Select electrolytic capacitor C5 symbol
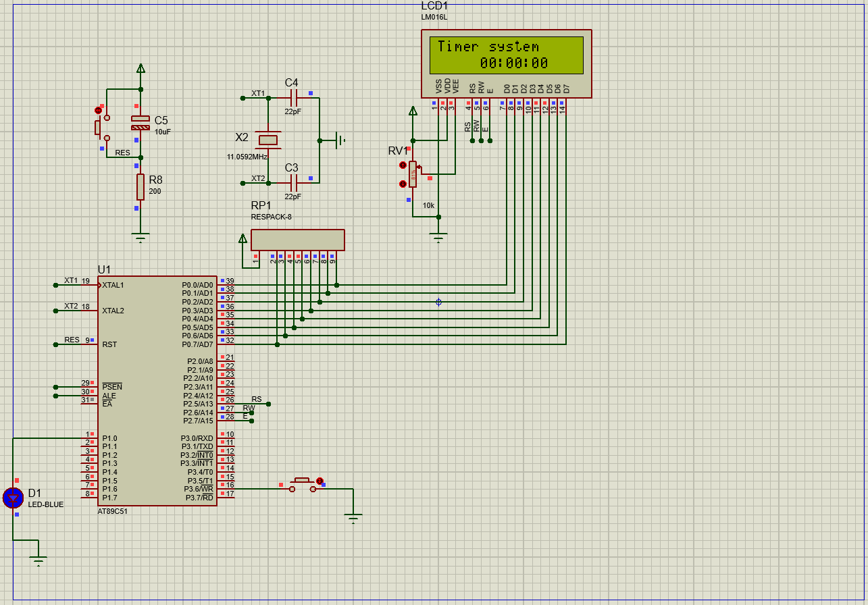The width and height of the screenshot is (868, 605). [x=141, y=123]
